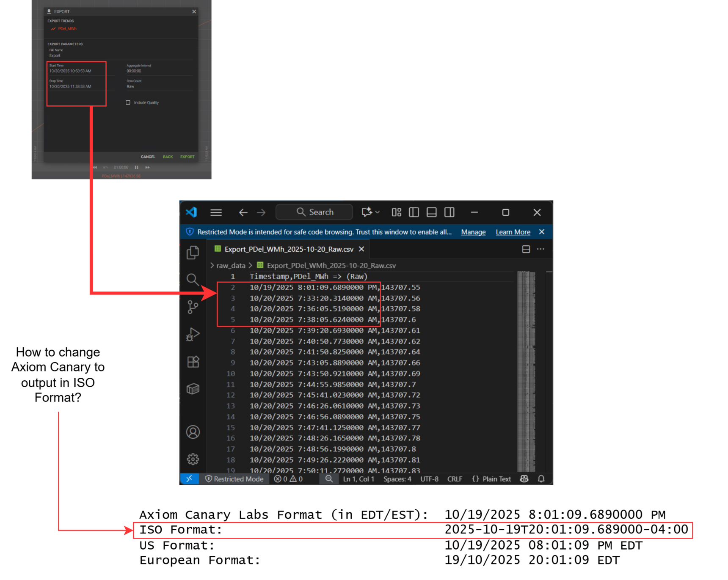Screen dimensions: 728x580
Task: Click the VS Code logo in the title bar
Action: pyautogui.click(x=191, y=212)
